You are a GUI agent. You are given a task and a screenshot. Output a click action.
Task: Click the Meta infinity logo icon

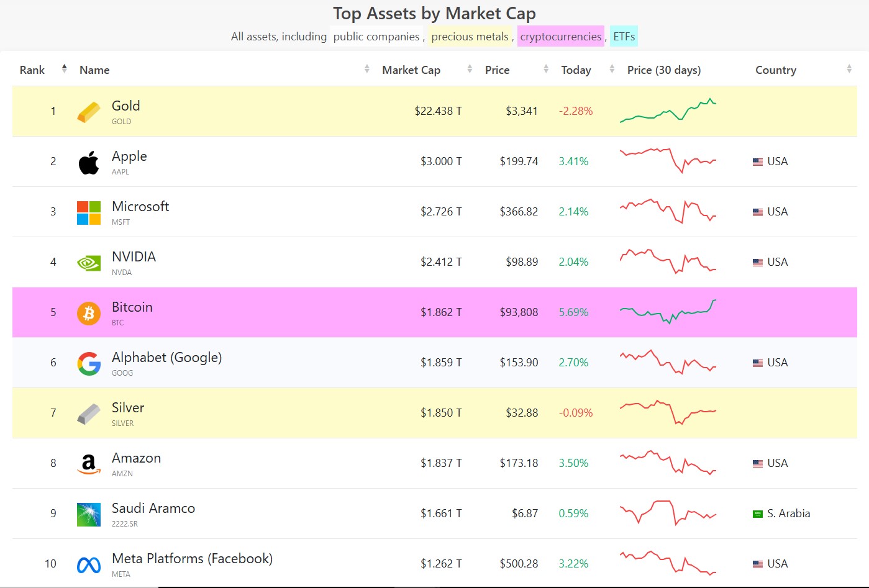89,564
